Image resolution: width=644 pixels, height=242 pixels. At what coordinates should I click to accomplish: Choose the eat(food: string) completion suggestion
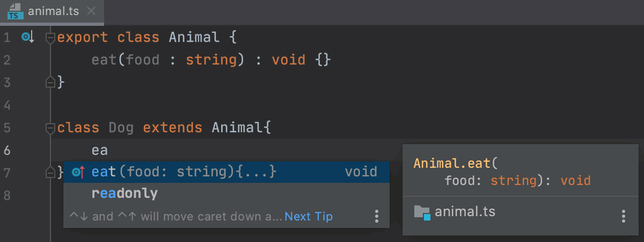point(226,172)
